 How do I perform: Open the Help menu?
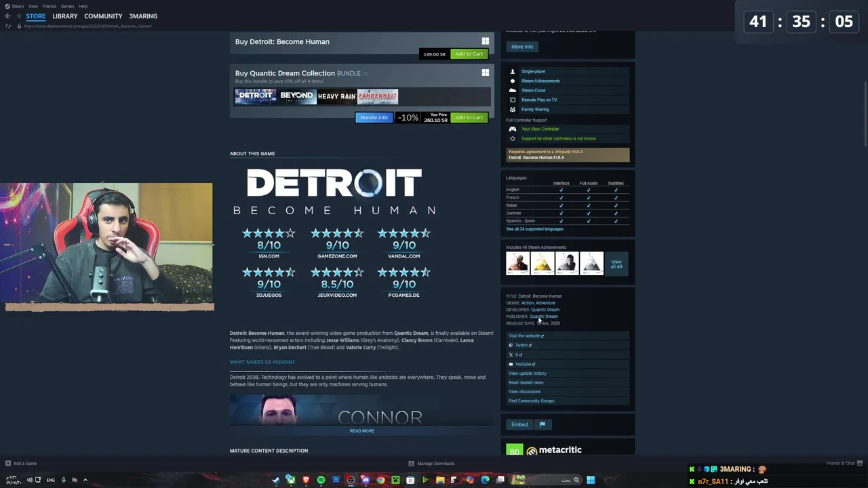click(x=83, y=6)
